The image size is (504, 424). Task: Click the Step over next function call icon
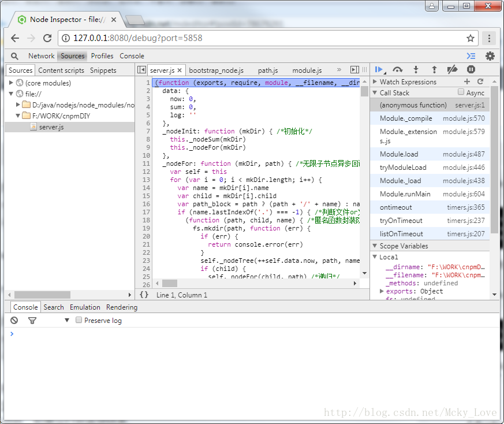[398, 69]
